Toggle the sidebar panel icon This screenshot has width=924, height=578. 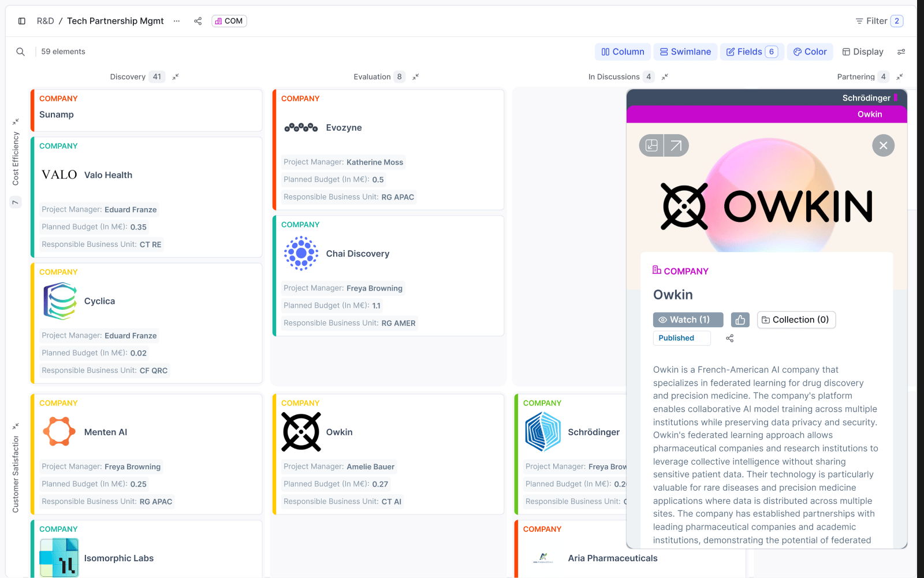pyautogui.click(x=22, y=21)
